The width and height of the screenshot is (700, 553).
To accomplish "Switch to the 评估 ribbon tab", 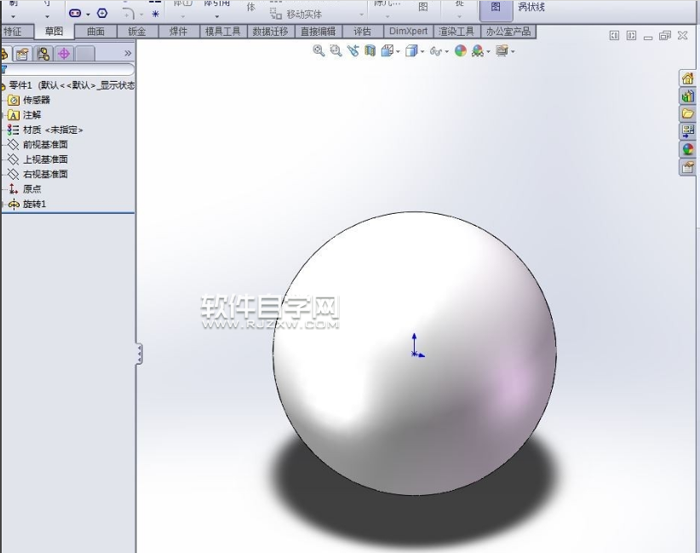I will pos(362,32).
